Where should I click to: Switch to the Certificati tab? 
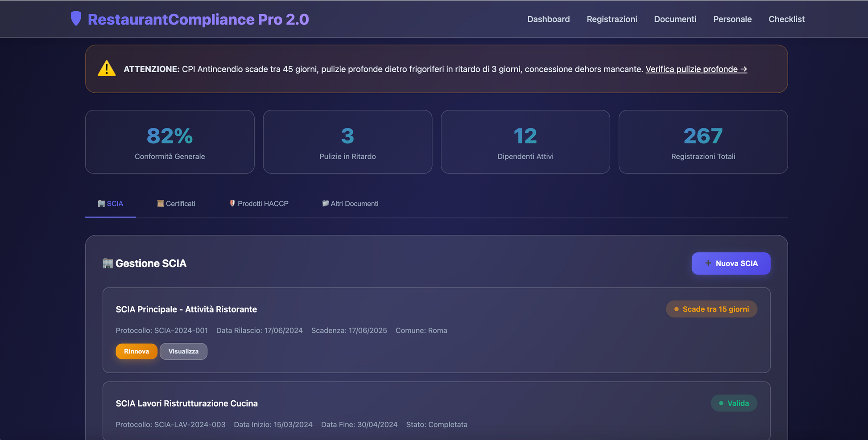(x=176, y=204)
